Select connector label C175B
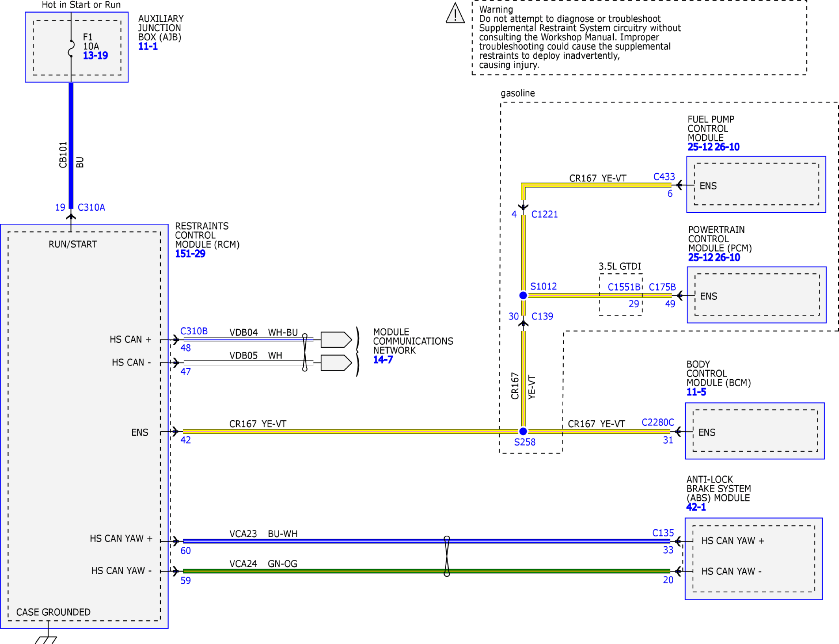 click(x=663, y=287)
